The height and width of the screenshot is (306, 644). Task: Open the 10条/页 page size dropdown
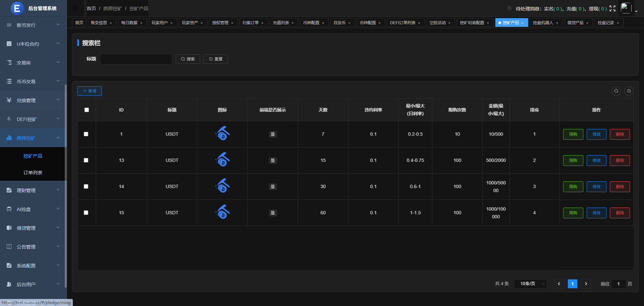531,284
